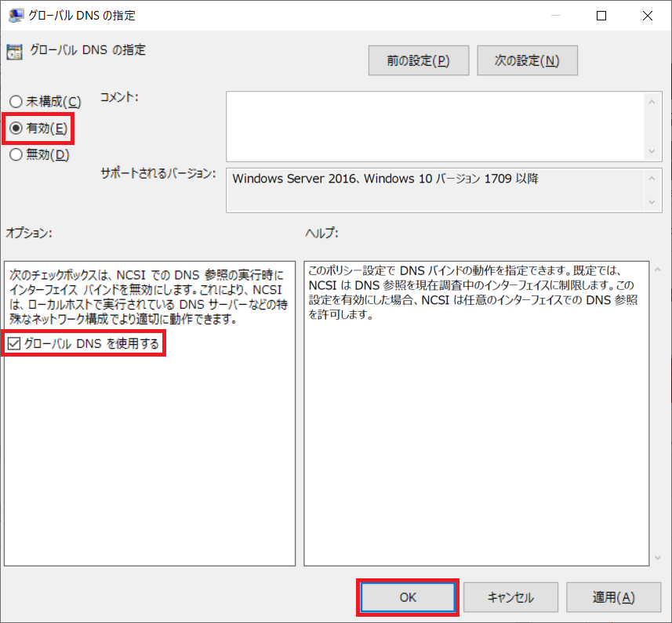
Task: Click the オプション: label
Action: click(x=29, y=233)
